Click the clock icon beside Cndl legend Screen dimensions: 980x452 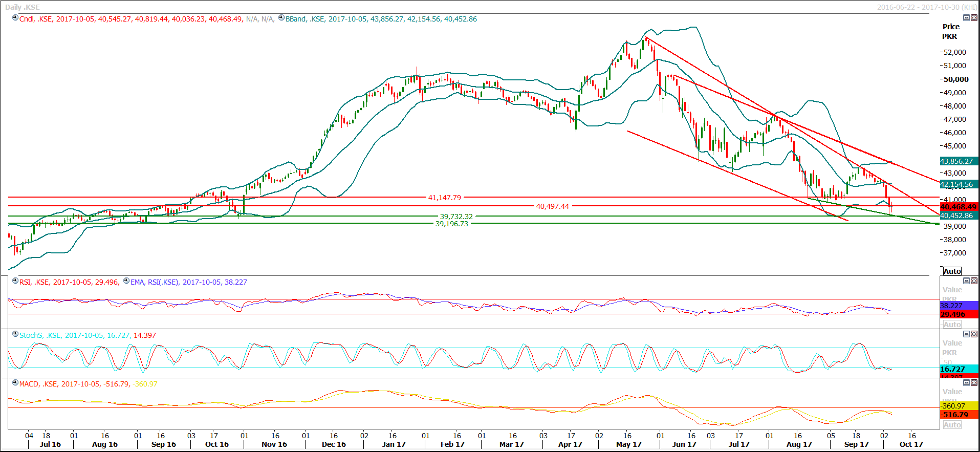(x=15, y=18)
